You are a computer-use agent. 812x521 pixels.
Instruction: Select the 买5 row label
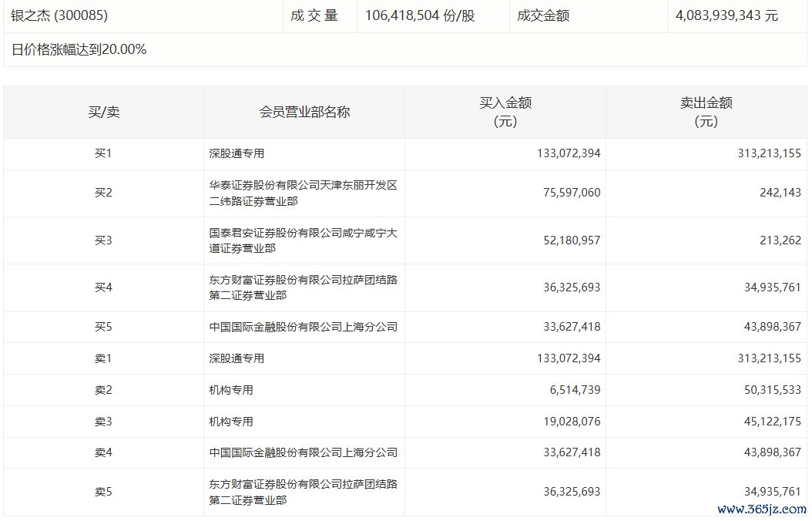[x=103, y=328]
